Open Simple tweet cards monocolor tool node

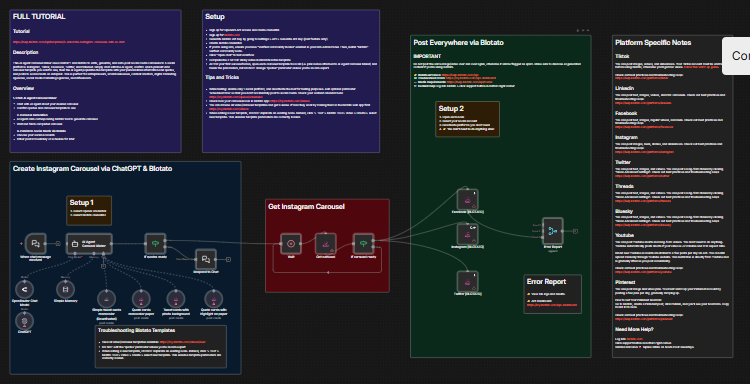pyautogui.click(x=106, y=298)
